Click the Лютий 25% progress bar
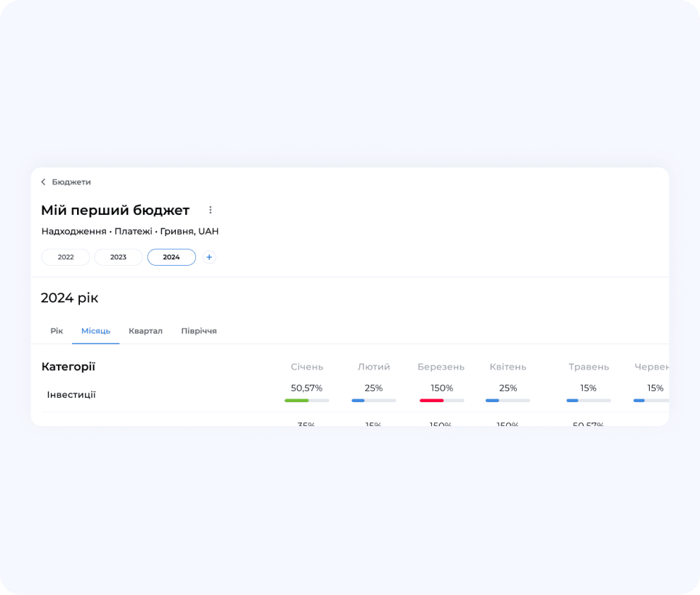Viewport: 700px width, 595px height. point(373,401)
